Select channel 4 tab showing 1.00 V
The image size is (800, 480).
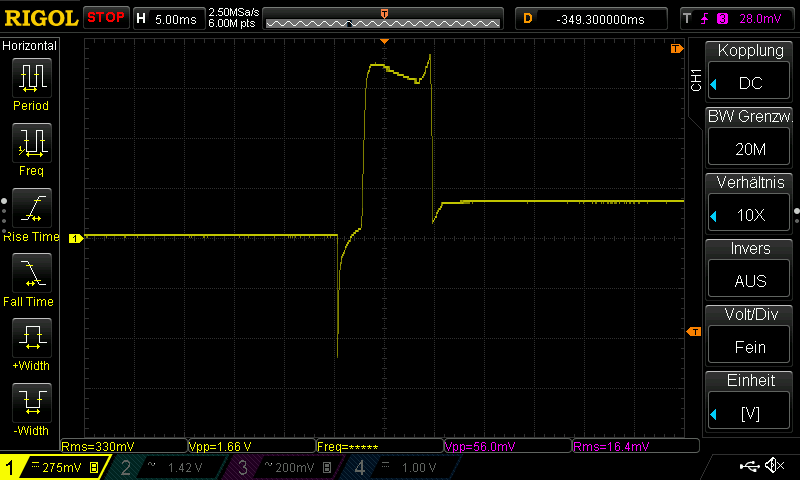[x=401, y=467]
